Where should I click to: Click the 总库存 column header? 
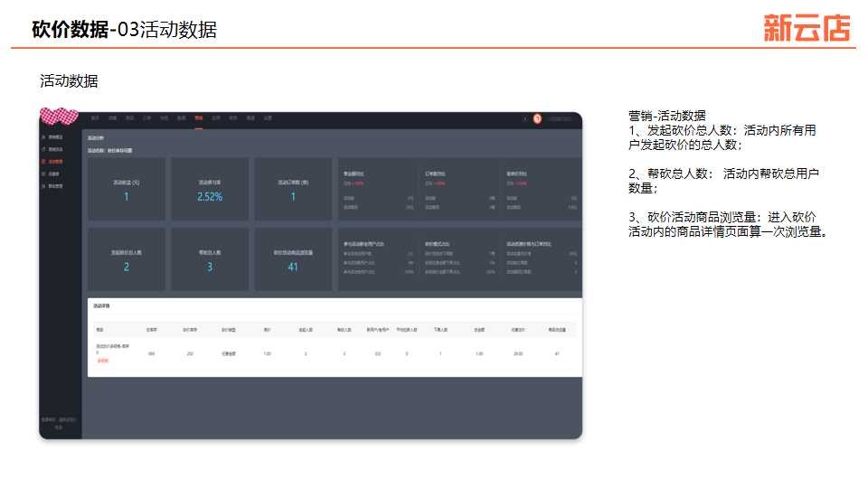click(x=151, y=329)
